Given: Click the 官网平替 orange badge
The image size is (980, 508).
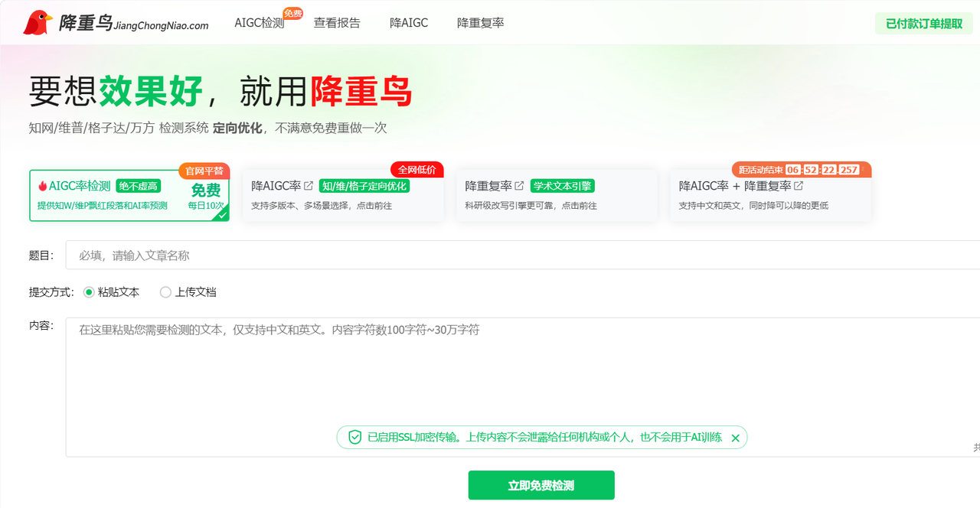Looking at the screenshot, I should pos(204,171).
